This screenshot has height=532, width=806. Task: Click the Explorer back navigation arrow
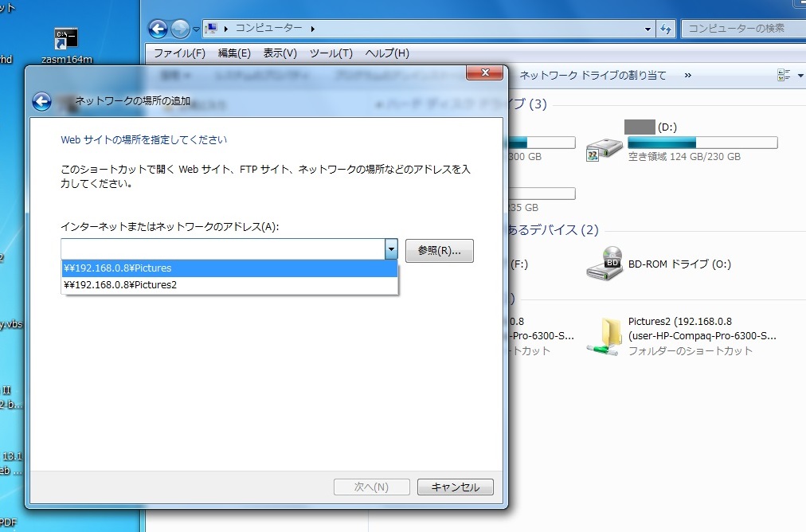159,29
